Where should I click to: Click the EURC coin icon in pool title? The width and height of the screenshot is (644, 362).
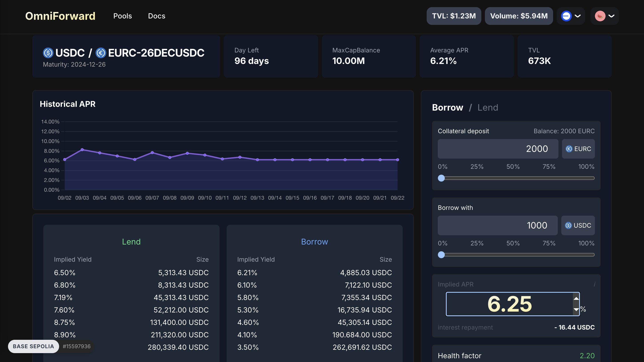[101, 53]
